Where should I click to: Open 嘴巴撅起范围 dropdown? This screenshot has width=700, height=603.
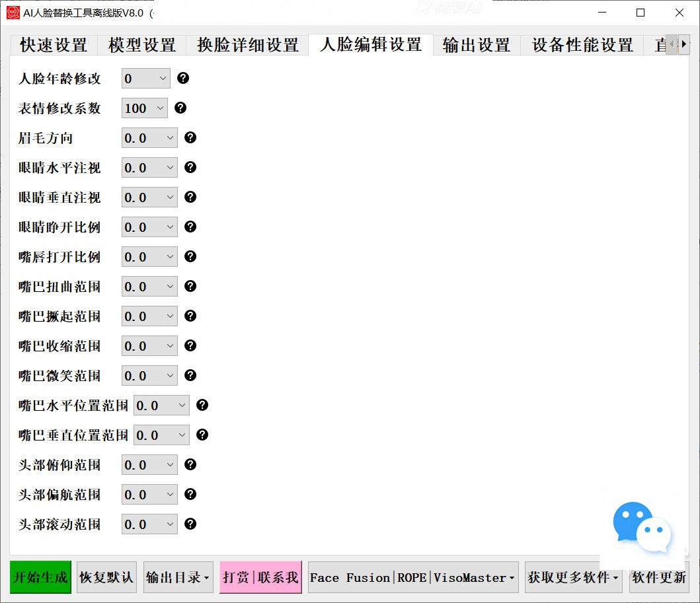(149, 316)
